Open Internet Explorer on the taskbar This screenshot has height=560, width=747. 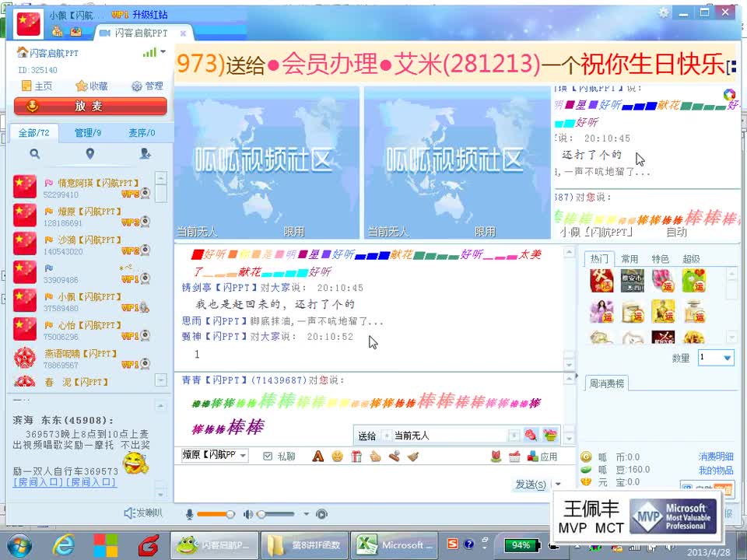pyautogui.click(x=63, y=544)
